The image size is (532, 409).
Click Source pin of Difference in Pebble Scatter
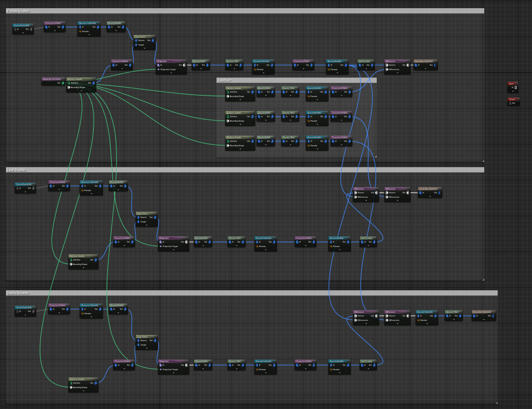click(x=387, y=65)
